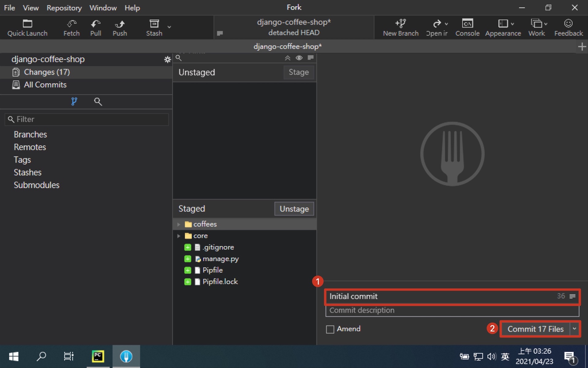Click Commit 17 Files button
588x368 pixels.
pyautogui.click(x=535, y=329)
